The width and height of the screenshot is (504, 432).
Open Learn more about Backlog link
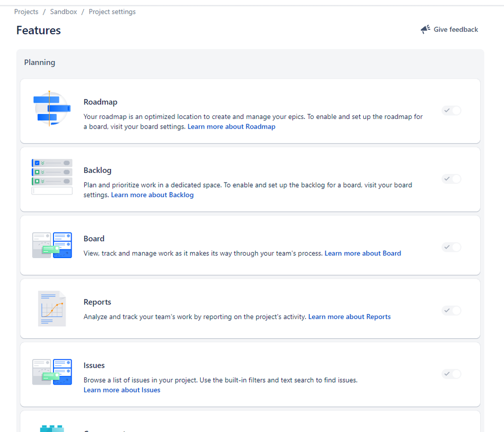tap(152, 195)
